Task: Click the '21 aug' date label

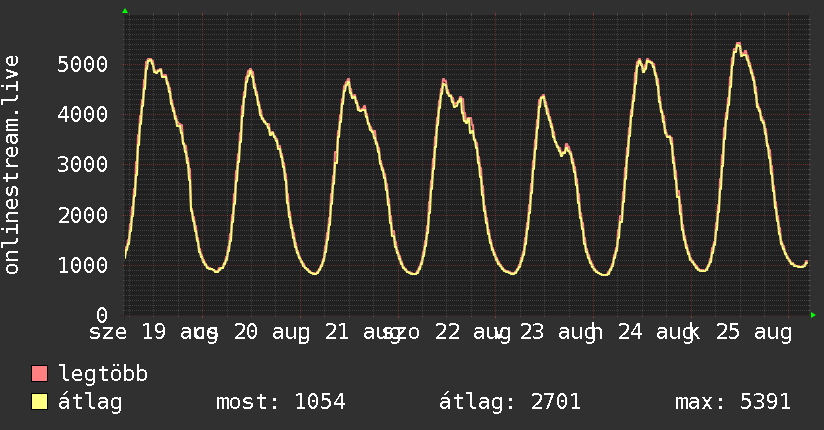Action: pos(363,333)
